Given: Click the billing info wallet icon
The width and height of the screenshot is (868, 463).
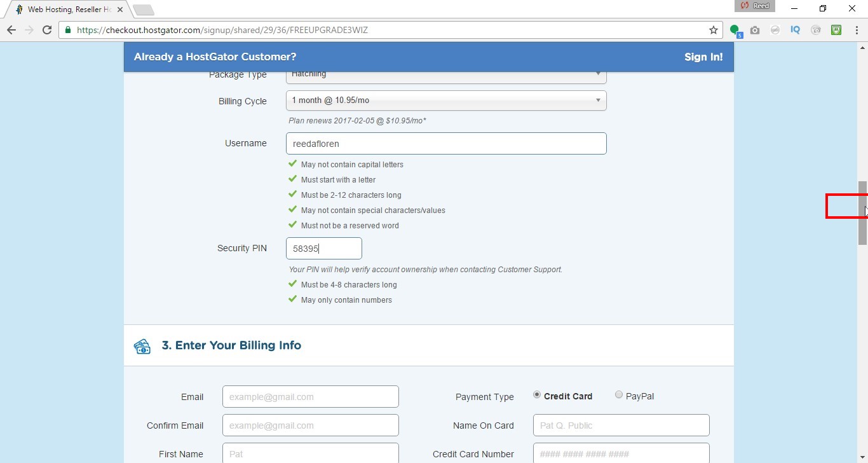Looking at the screenshot, I should pyautogui.click(x=142, y=346).
